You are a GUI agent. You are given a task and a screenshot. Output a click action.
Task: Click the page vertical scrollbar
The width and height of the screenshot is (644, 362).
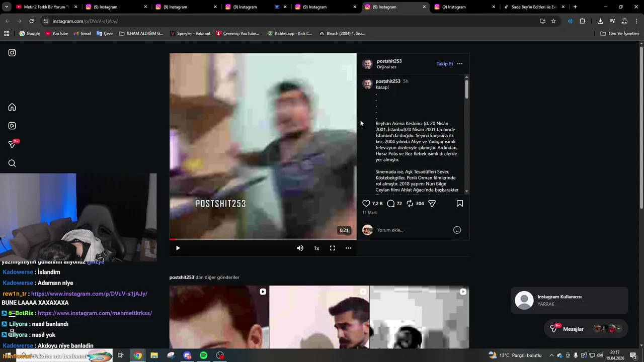click(x=641, y=128)
